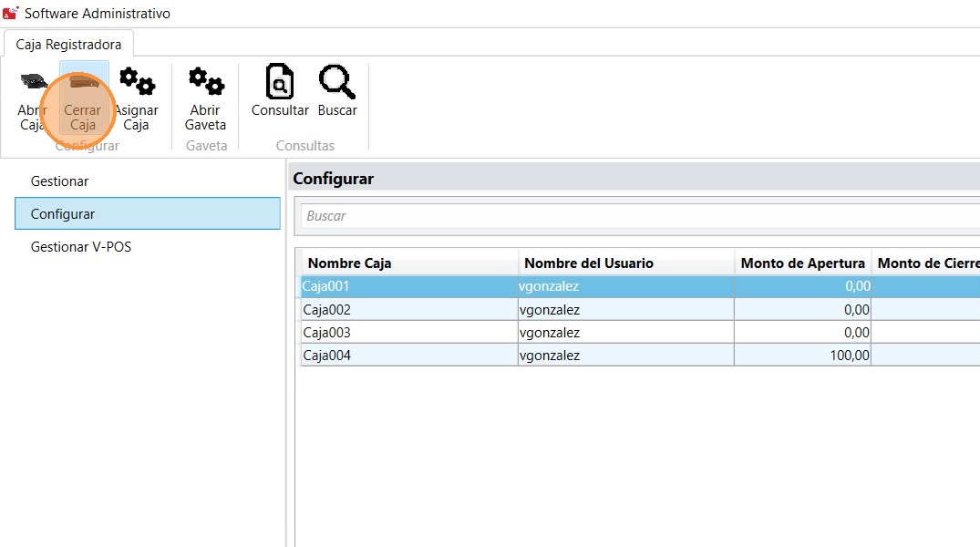
Task: Click the Monto de Apertura column header
Action: 802,263
